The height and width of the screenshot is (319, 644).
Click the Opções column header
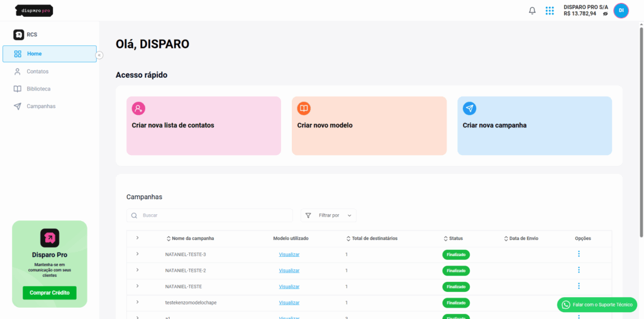coord(583,238)
